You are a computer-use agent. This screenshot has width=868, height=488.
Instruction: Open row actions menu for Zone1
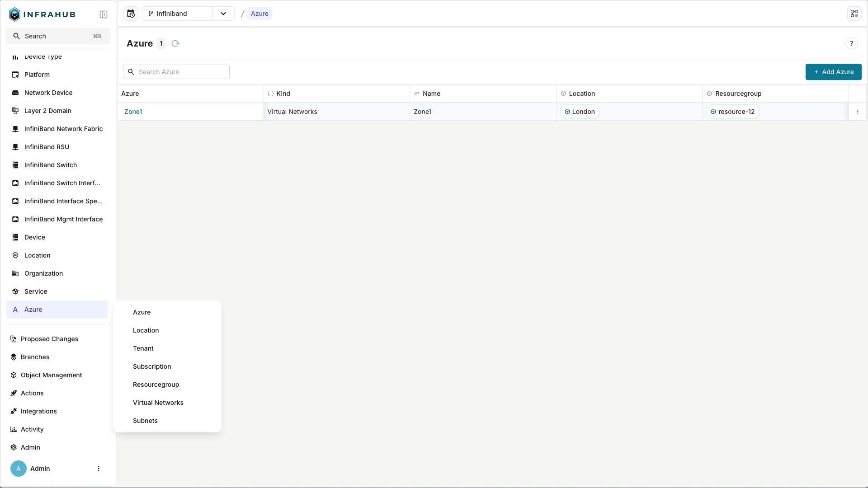[857, 112]
